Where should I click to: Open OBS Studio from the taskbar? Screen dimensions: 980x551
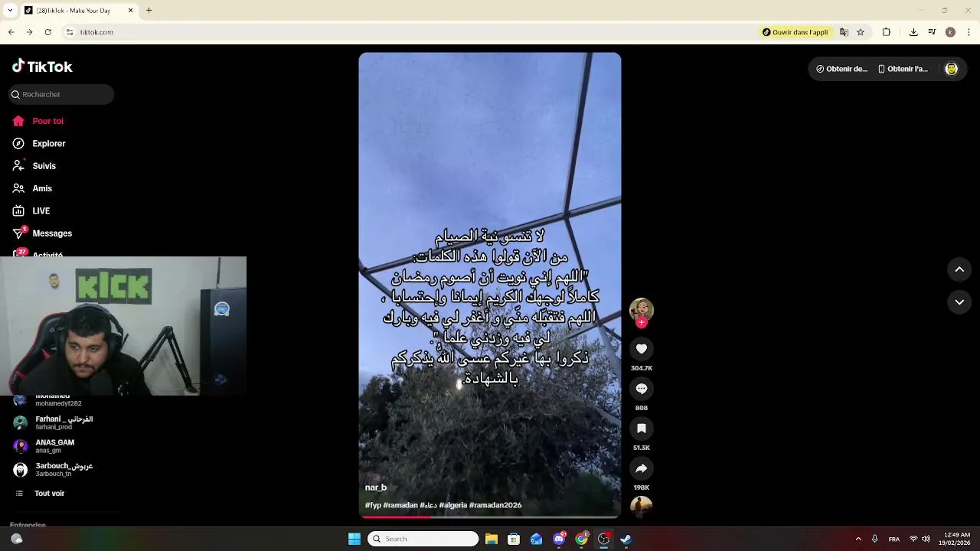603,539
